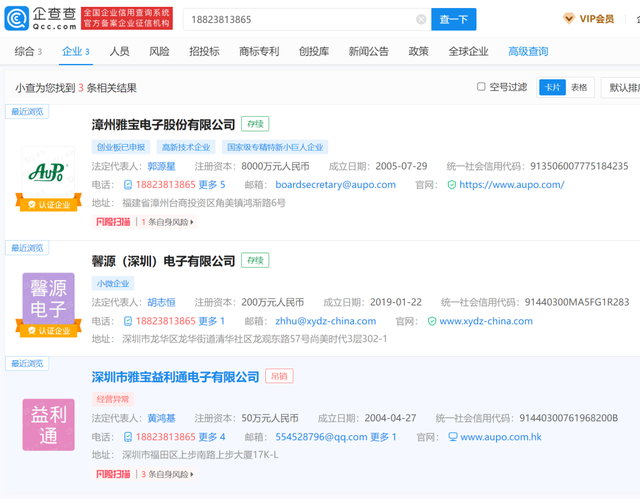
Task: Select the 政策 tab
Action: 419,51
